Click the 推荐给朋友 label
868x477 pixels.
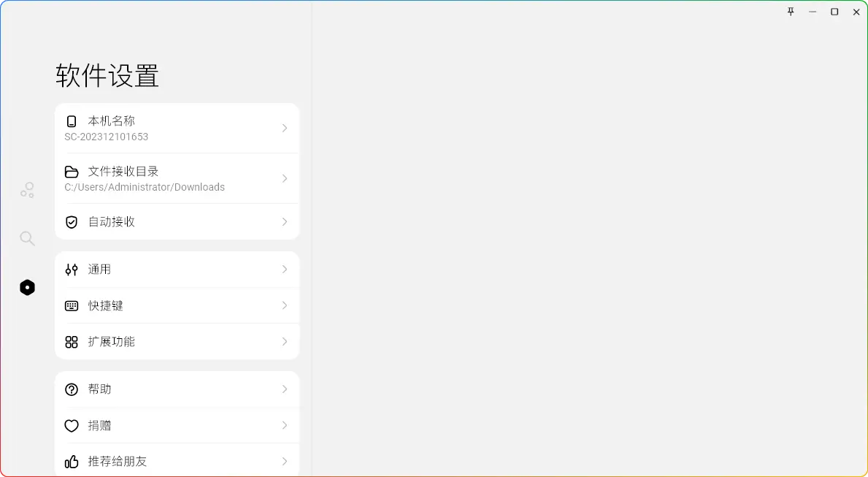(118, 462)
